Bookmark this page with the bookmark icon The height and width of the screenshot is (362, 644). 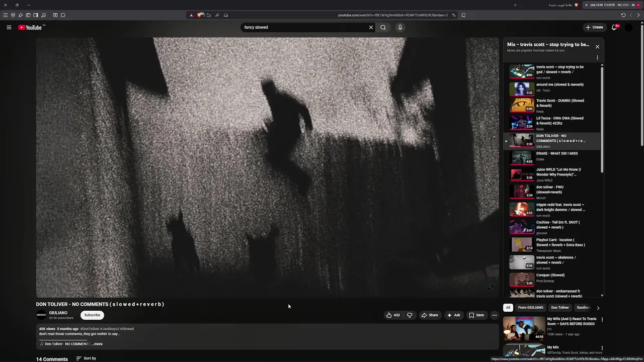[x=463, y=15]
